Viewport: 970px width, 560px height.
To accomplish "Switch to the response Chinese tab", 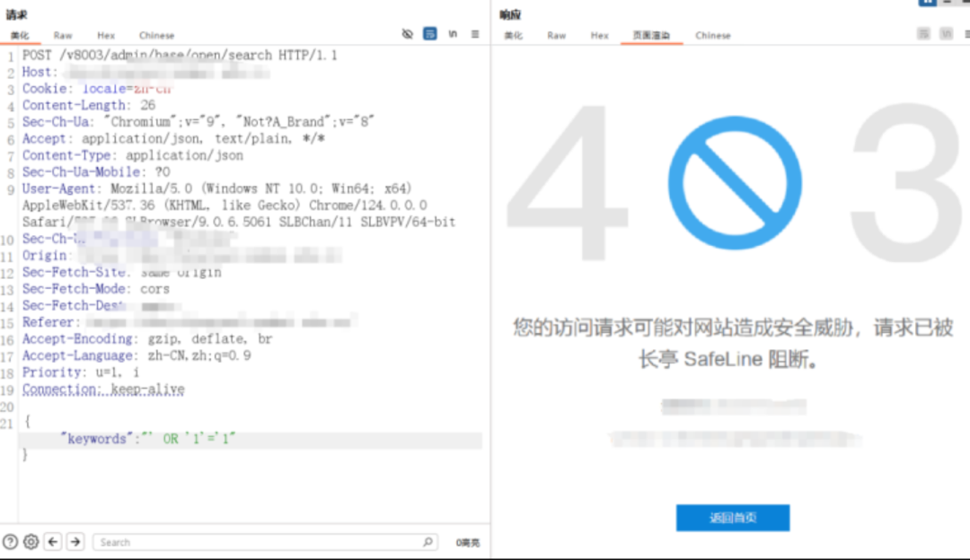I will [x=712, y=35].
